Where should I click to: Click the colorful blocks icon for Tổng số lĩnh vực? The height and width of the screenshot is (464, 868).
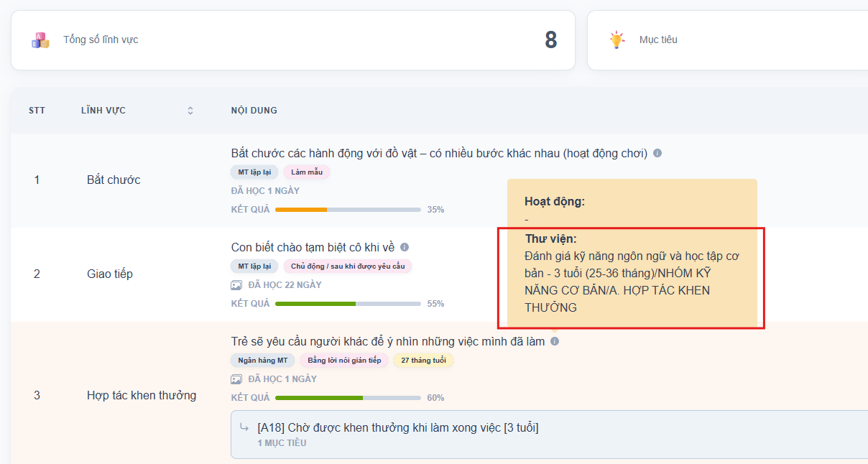(40, 40)
